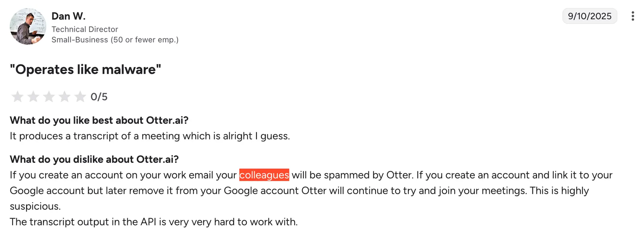Click the first rating star
This screenshot has height=237, width=644.
(x=17, y=97)
